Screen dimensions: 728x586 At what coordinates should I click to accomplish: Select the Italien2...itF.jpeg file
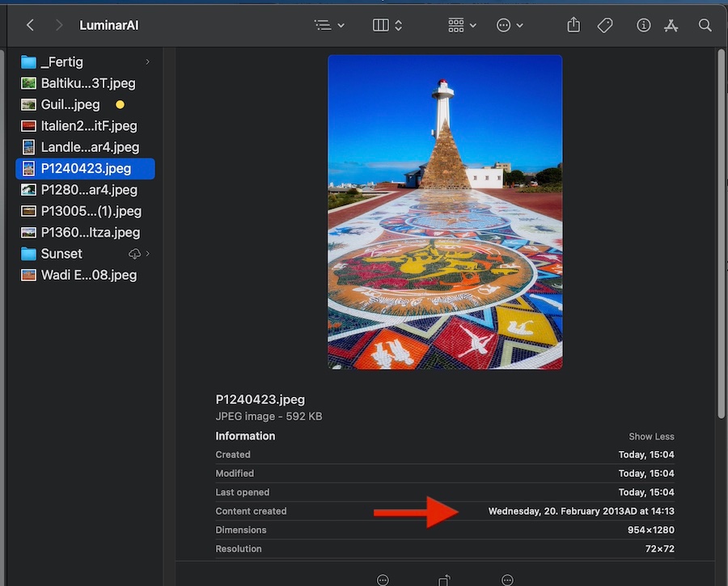click(88, 126)
